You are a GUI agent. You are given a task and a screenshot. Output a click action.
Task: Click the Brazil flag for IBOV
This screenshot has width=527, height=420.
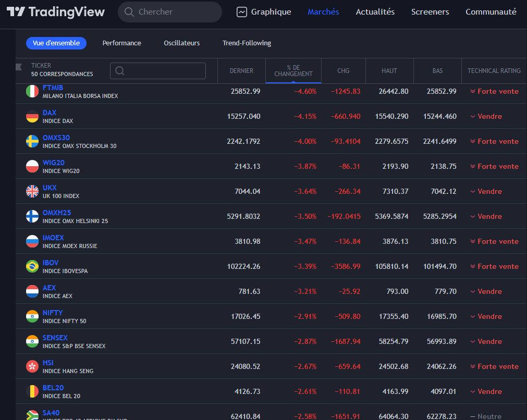[32, 266]
